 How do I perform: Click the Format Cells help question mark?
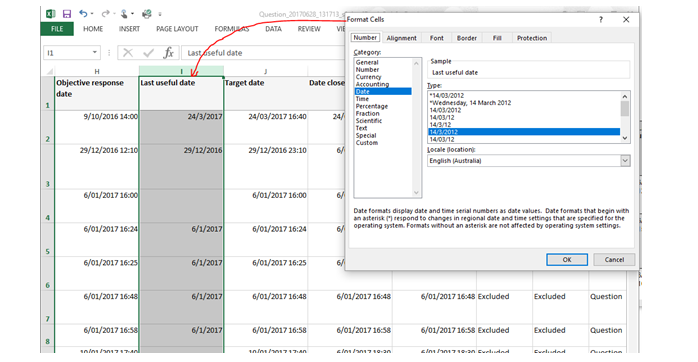point(601,20)
